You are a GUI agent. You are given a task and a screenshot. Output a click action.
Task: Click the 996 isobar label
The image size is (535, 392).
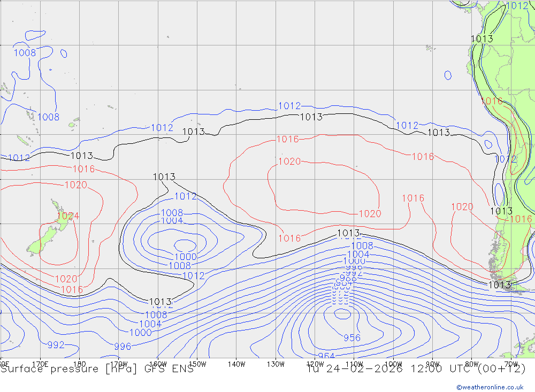tap(123, 347)
